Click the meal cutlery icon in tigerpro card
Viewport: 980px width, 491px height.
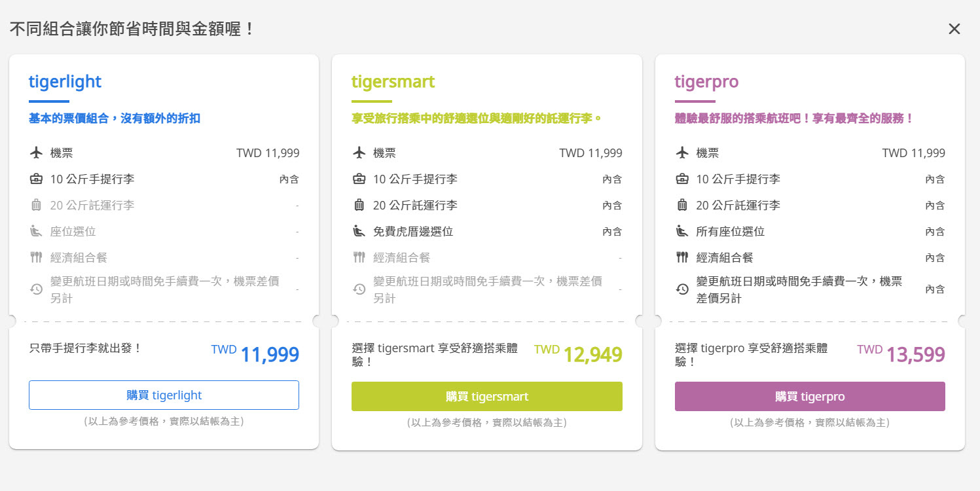point(682,257)
